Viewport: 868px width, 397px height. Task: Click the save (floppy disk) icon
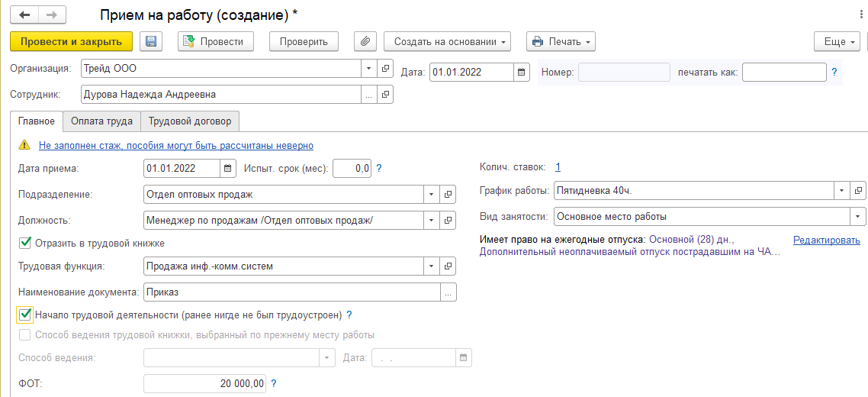pos(150,42)
